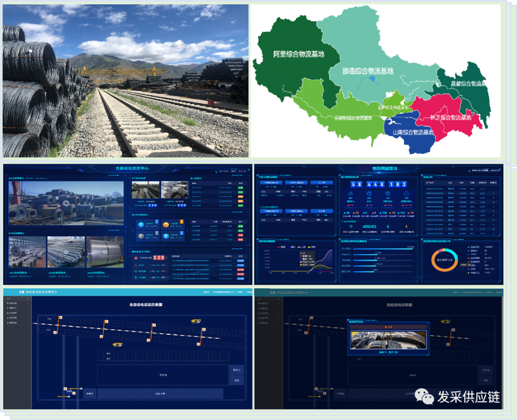517x420 pixels.
Task: Toggle the pink series in line chart legend
Action: [302, 247]
